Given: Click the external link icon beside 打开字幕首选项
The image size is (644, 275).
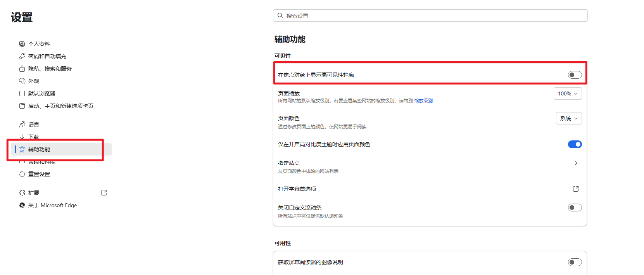Looking at the screenshot, I should (576, 189).
